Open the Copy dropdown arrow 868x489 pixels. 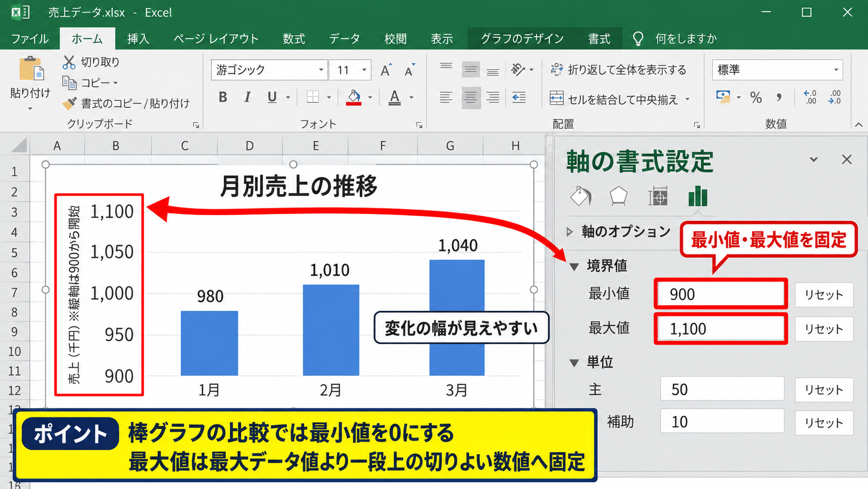click(115, 83)
